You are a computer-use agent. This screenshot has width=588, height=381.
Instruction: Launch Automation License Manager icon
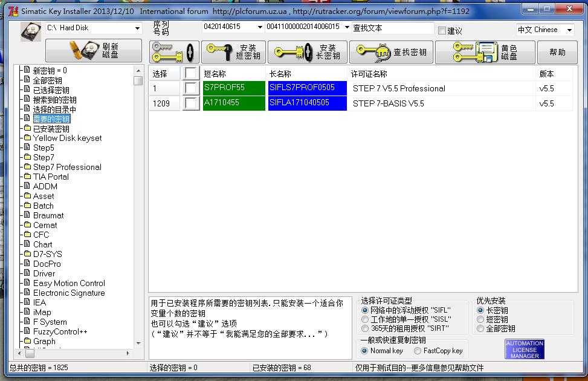525,350
